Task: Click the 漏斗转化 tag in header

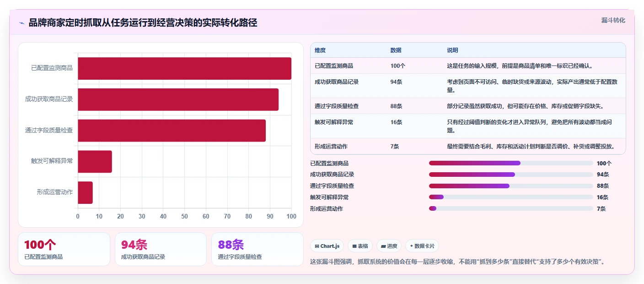Action: click(613, 20)
